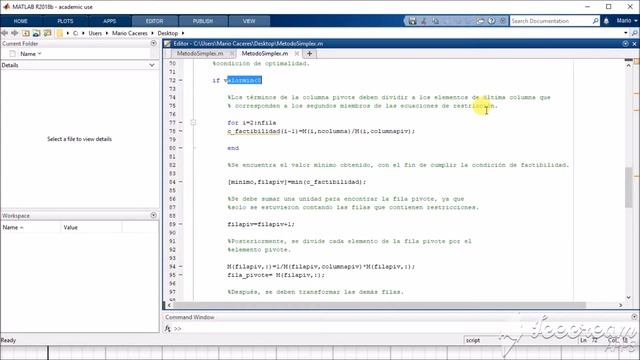Click the Command Window prompt
Image resolution: width=640 pixels, height=360 pixels.
coord(178,329)
